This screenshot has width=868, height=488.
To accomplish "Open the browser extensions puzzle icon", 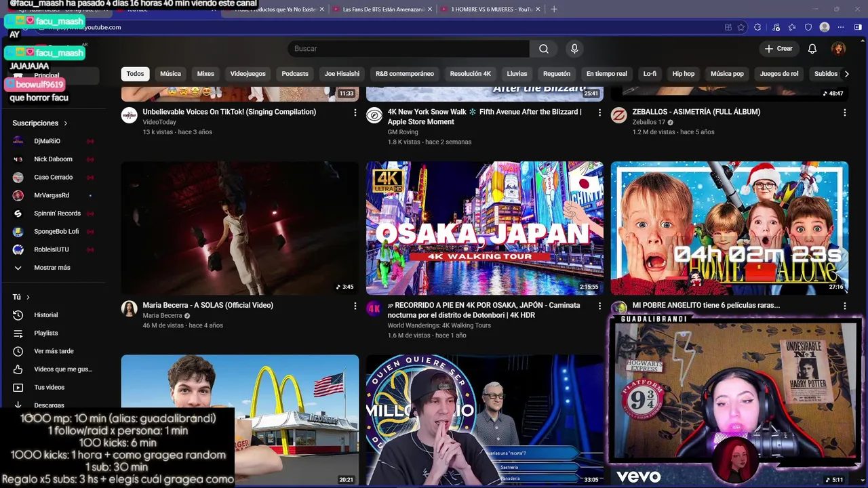I will 757,27.
